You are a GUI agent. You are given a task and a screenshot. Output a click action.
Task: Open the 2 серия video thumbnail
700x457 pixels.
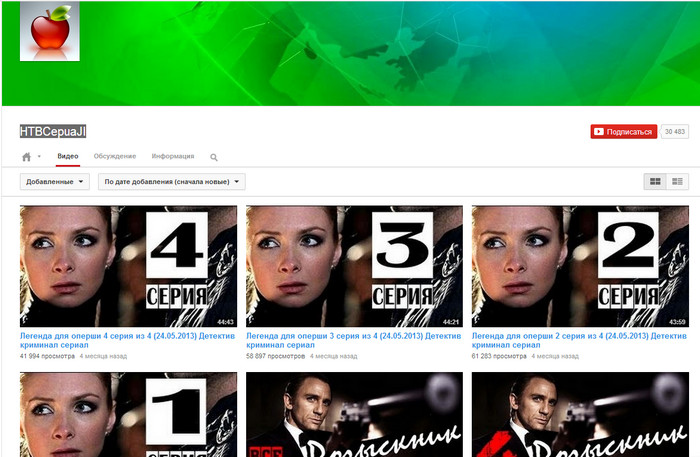[580, 266]
